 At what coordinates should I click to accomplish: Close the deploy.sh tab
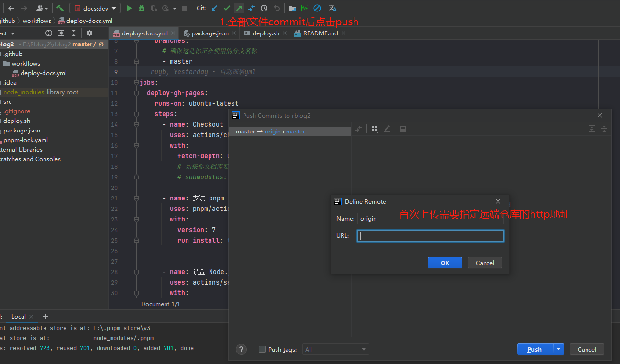(285, 33)
